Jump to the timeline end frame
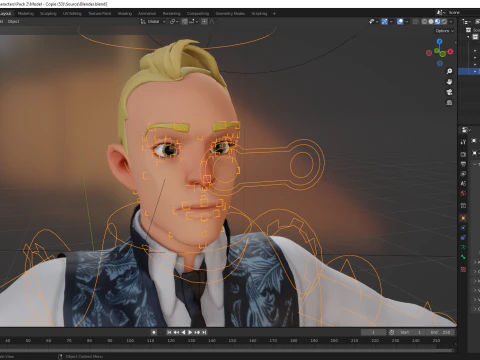Image resolution: width=480 pixels, height=360 pixels. click(x=204, y=332)
